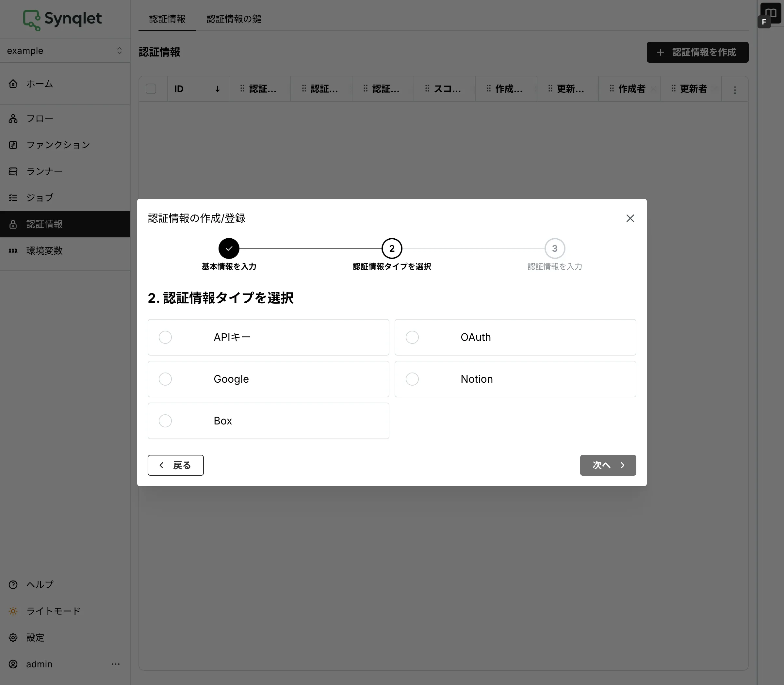784x685 pixels.
Task: Open the book docs icon at top right
Action: coord(771,13)
